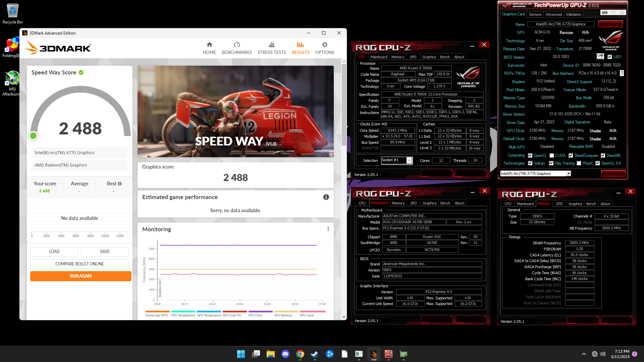This screenshot has width=644, height=362.
Task: Click the info icon next to Best
Action: click(120, 184)
